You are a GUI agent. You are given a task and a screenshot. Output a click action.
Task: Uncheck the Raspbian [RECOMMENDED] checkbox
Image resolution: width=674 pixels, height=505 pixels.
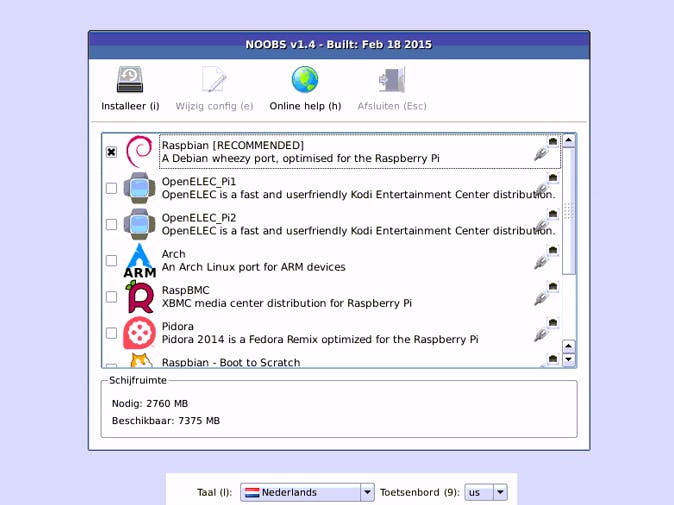click(x=111, y=152)
